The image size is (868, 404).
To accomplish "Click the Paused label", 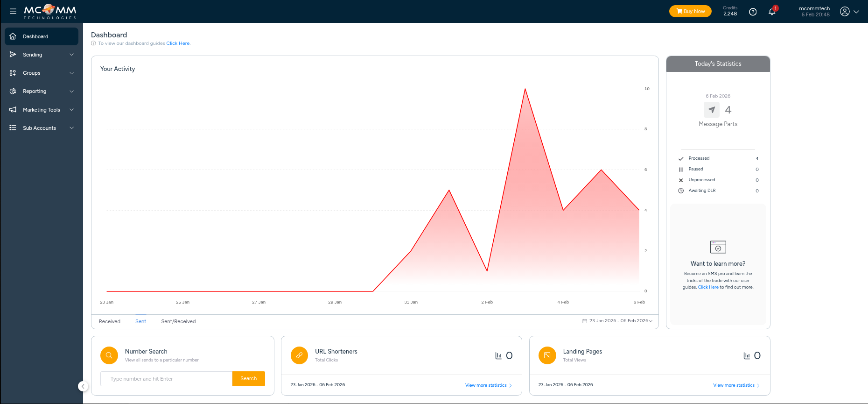I will [696, 169].
